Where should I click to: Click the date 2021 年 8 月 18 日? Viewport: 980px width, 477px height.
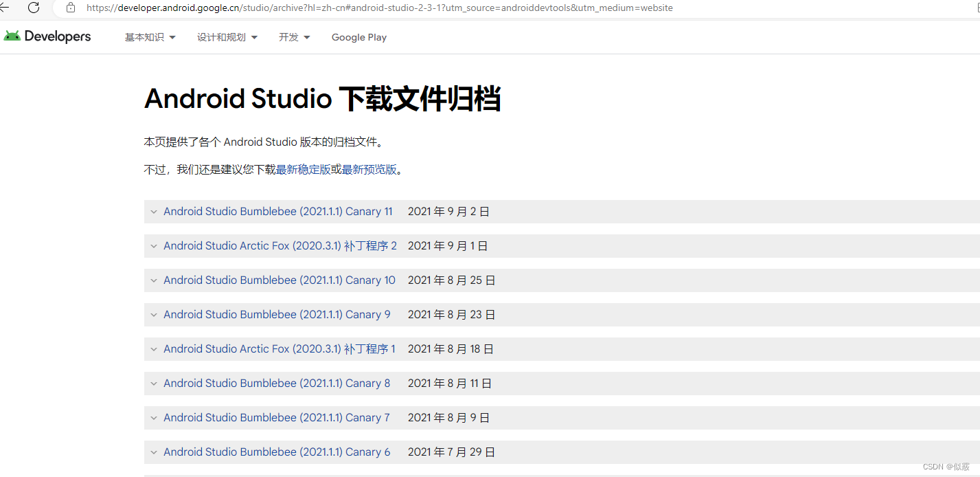451,349
